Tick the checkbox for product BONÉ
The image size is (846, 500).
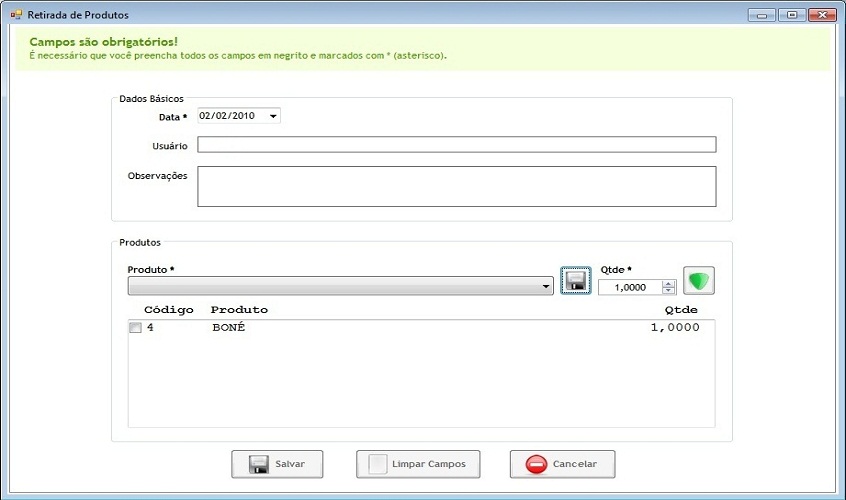[x=135, y=327]
